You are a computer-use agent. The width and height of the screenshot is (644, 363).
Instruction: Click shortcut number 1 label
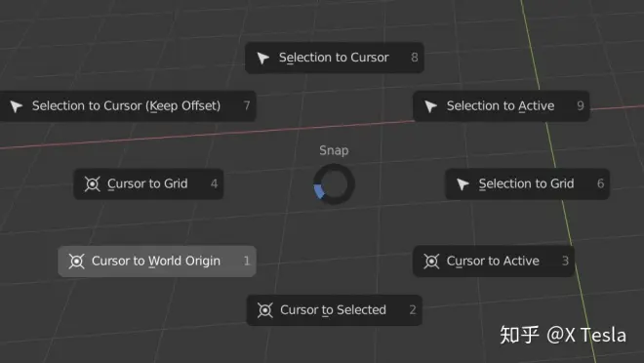tap(247, 261)
